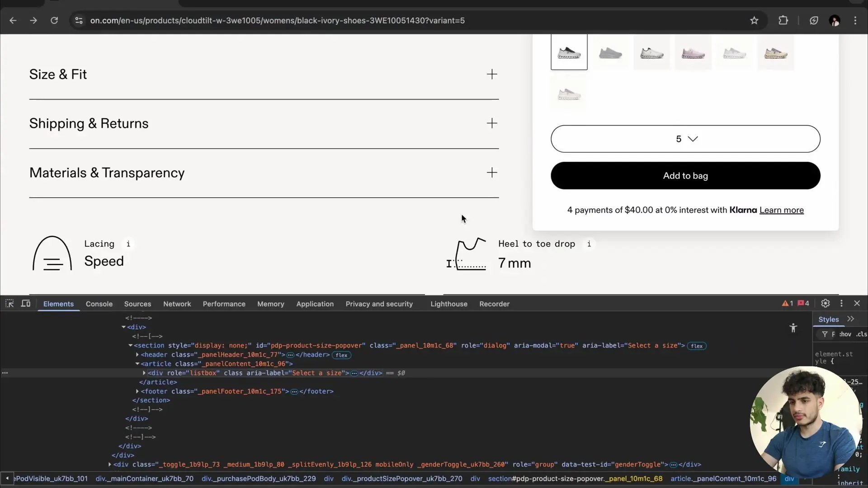Open the Network tab

point(177,304)
